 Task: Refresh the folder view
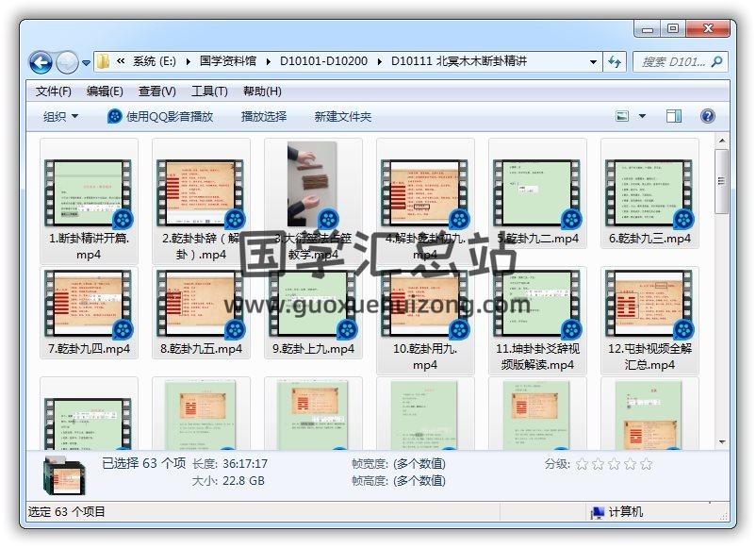[x=615, y=61]
